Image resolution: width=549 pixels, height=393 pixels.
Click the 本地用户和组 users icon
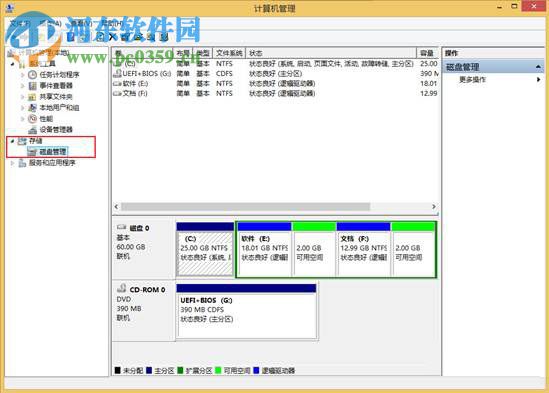tap(32, 108)
